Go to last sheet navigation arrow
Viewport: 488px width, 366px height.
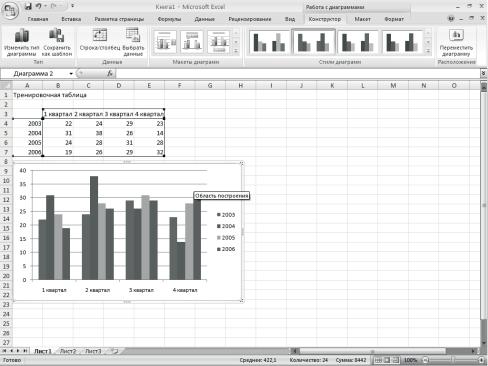pos(25,351)
